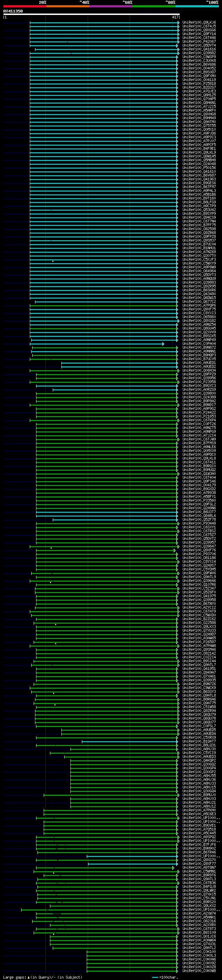The height and width of the screenshot is (980, 222).
Task: Select the UniRef100_Q8W1A5 entry
Action: [199, 156]
